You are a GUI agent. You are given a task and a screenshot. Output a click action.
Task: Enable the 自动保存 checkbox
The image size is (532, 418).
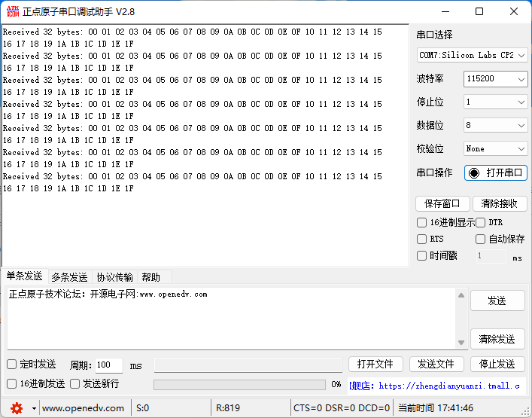point(480,239)
